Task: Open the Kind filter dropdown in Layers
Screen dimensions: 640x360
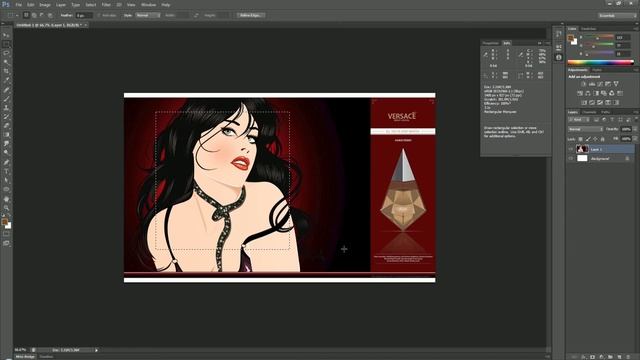Action: 579,120
